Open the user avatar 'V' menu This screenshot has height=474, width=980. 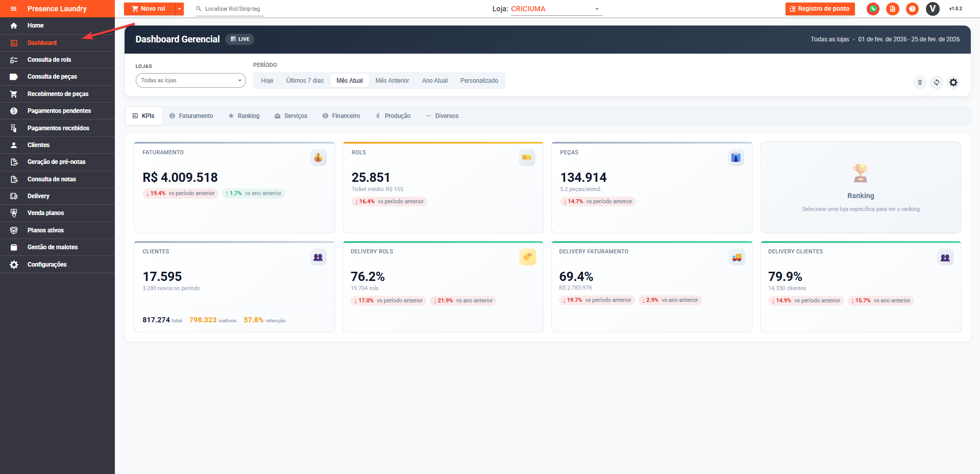pos(933,9)
